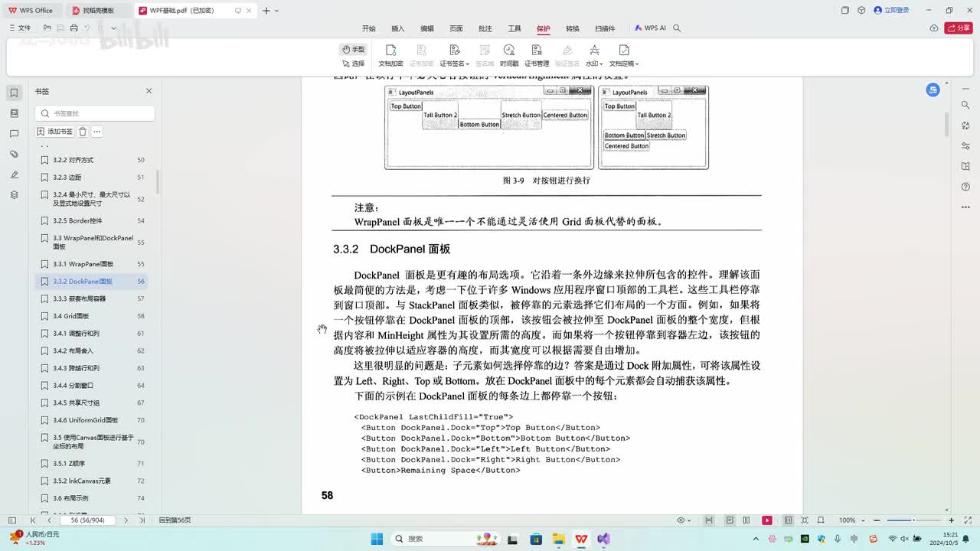Open the thumbnails icon in left sidebar
Screen dimensions: 980x551
14,113
